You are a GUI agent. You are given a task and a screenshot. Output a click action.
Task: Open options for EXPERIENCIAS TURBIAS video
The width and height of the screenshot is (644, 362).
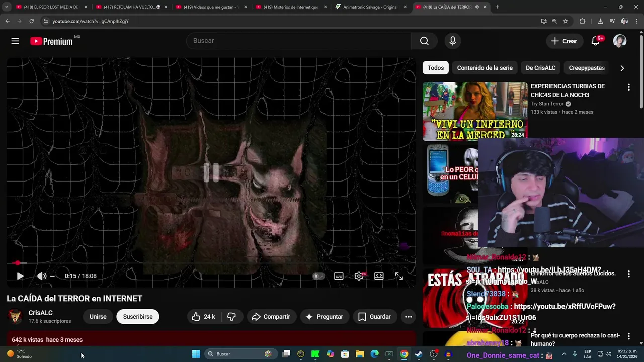click(628, 87)
